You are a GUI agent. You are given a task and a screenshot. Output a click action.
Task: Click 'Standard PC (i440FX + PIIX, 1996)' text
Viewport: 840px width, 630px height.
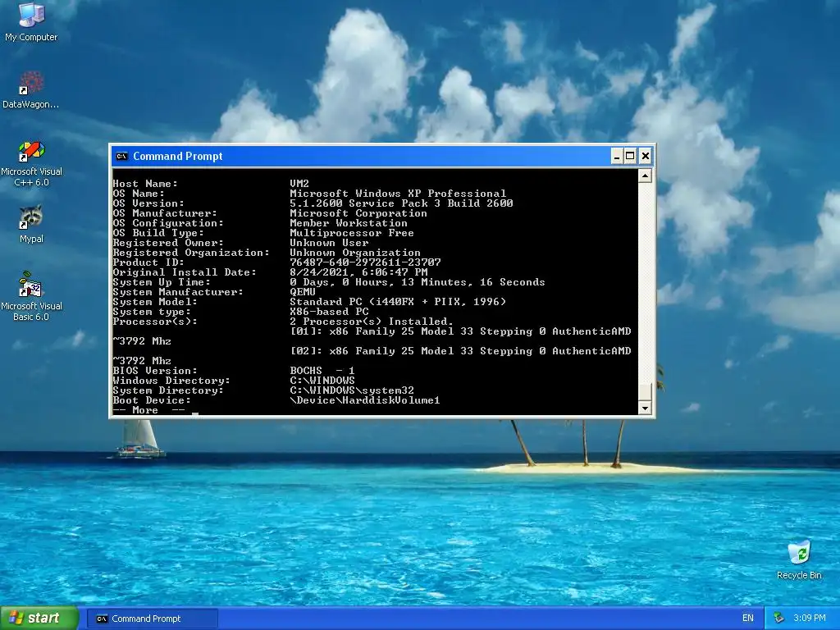click(x=398, y=302)
